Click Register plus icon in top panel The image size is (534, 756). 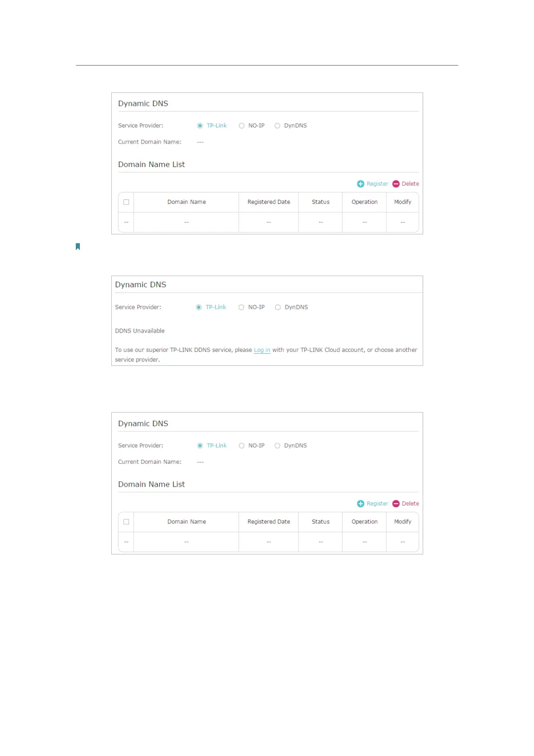(360, 184)
